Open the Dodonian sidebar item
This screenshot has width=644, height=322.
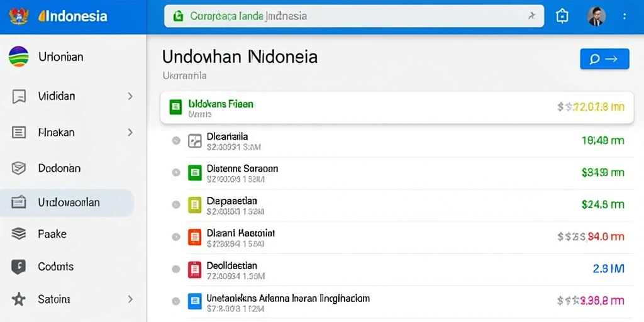click(x=58, y=168)
